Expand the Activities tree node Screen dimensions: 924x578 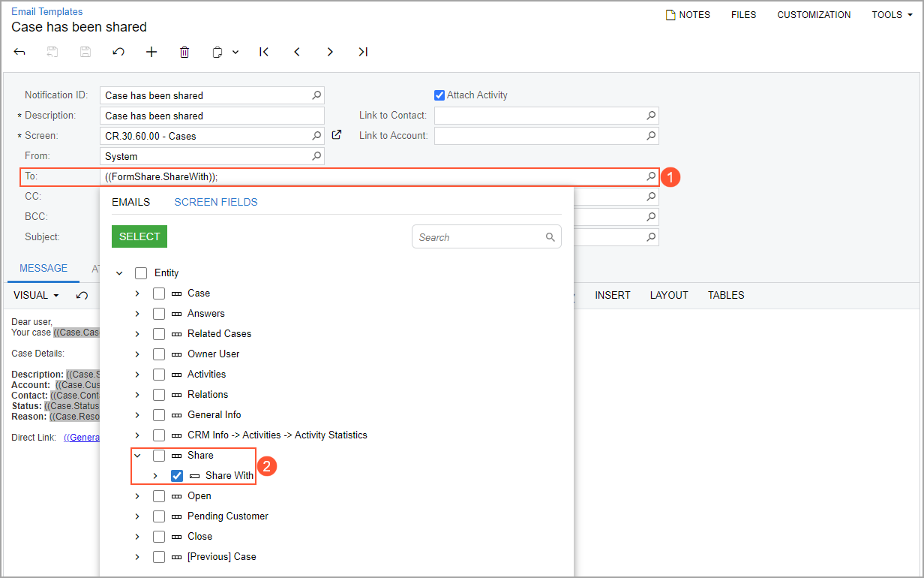tap(137, 375)
